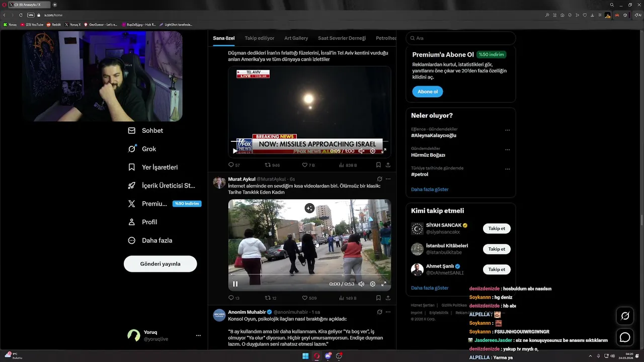Switch to Saat Severler Derneği tab
Viewport: 644px width, 362px height.
[342, 38]
